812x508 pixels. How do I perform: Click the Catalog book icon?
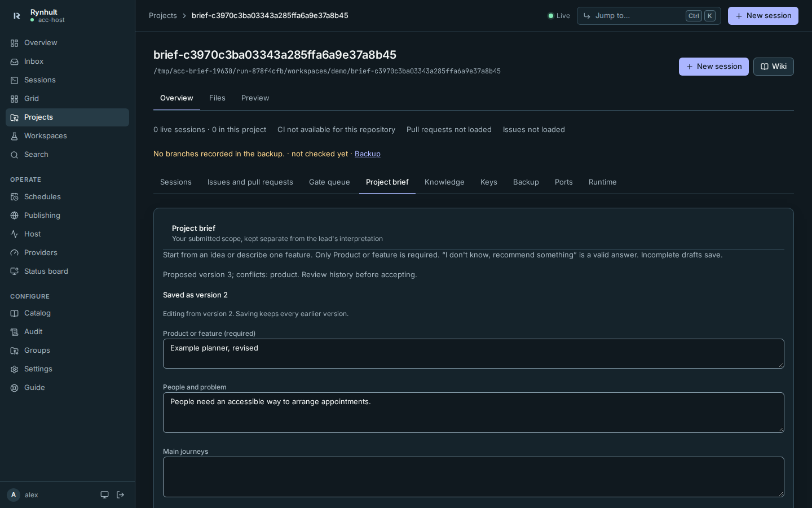(15, 313)
